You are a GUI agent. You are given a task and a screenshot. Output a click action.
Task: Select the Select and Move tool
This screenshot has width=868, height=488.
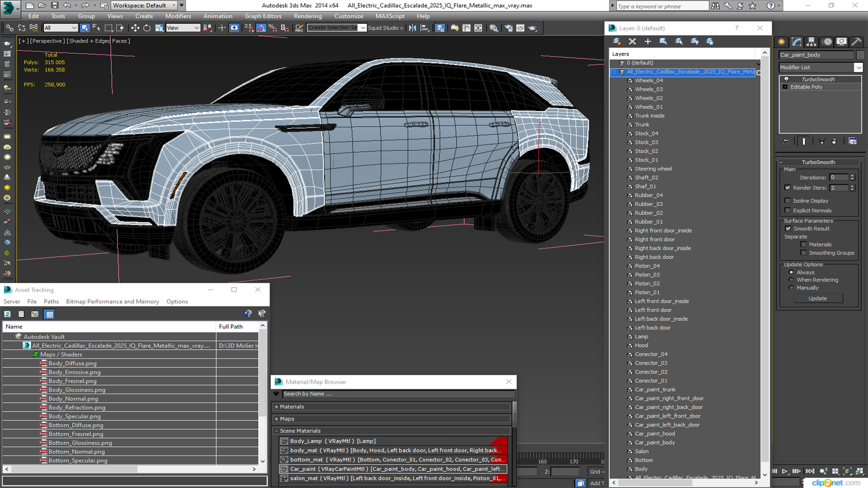135,28
